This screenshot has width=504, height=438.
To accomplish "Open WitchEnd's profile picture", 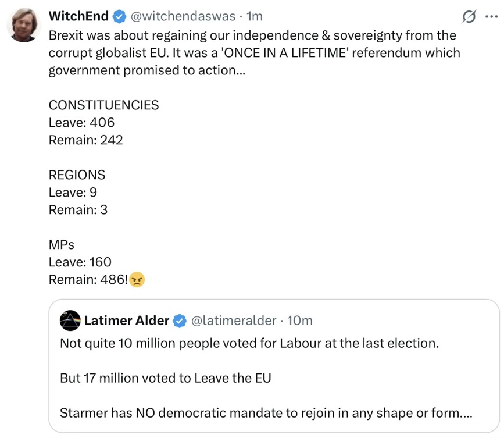I will click(24, 25).
